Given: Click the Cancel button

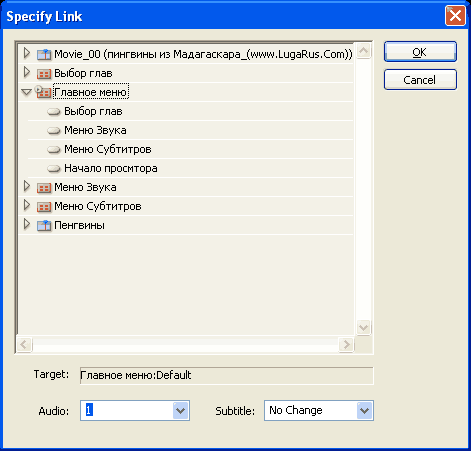Looking at the screenshot, I should tap(420, 80).
